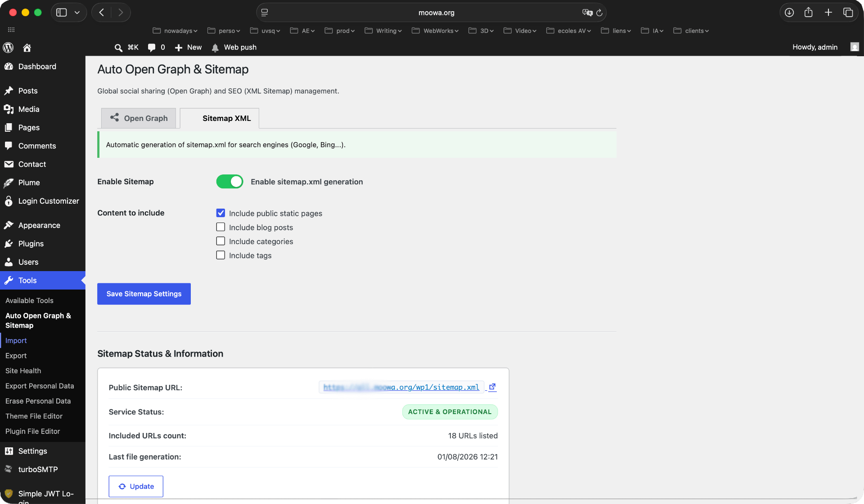Check Include blog posts

pos(220,227)
